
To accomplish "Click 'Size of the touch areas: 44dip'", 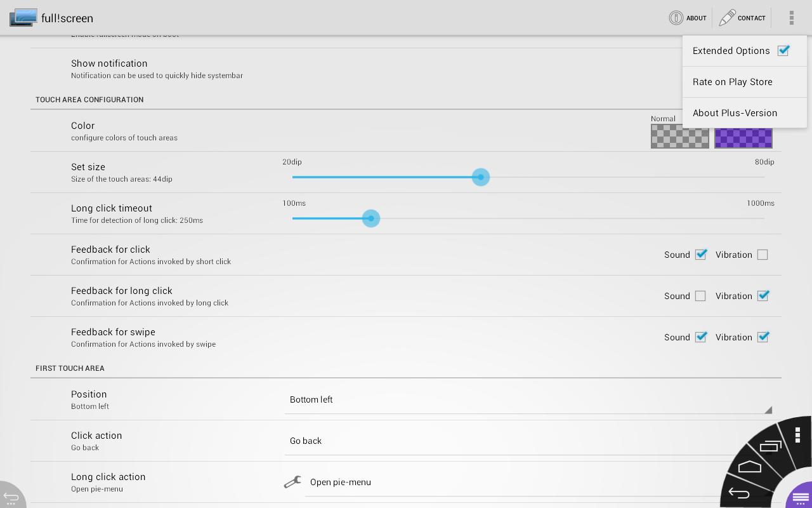I will pyautogui.click(x=122, y=179).
